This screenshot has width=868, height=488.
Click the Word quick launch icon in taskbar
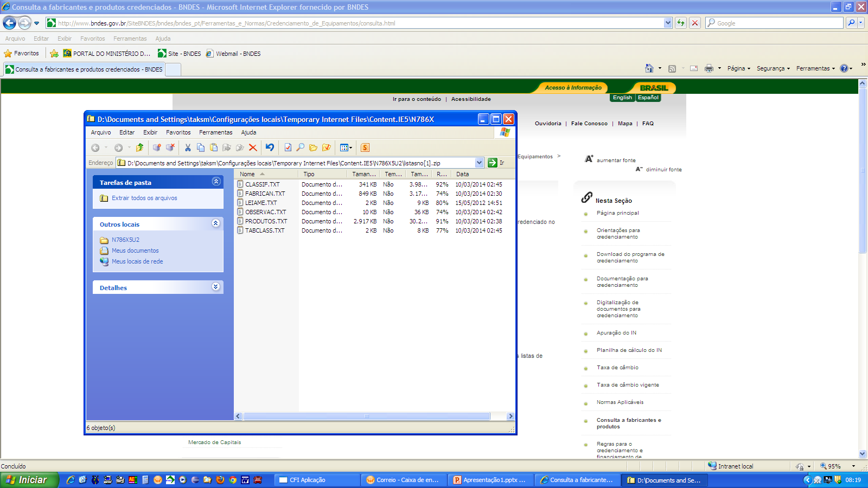(245, 480)
